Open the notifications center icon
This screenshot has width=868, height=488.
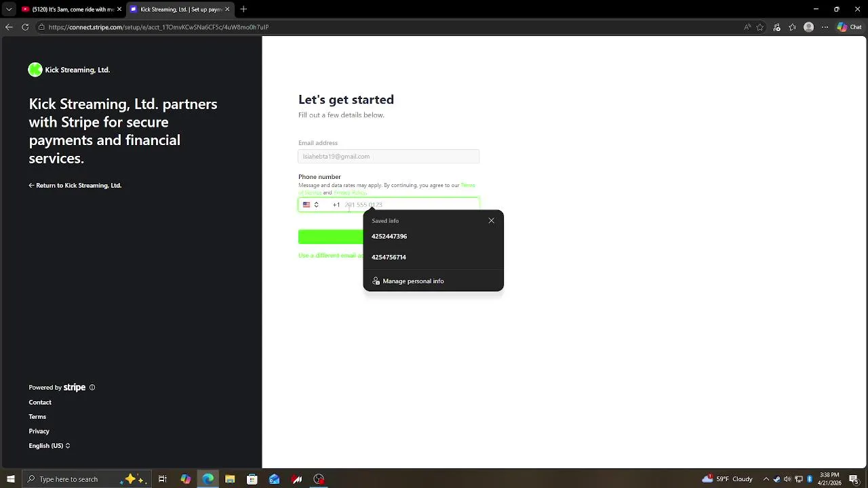coord(854,479)
